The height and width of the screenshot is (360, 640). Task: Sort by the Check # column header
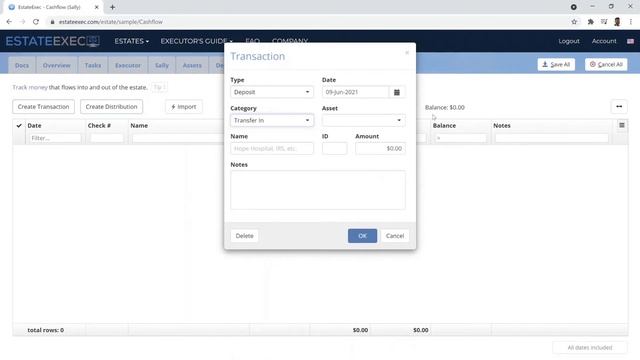pos(99,126)
